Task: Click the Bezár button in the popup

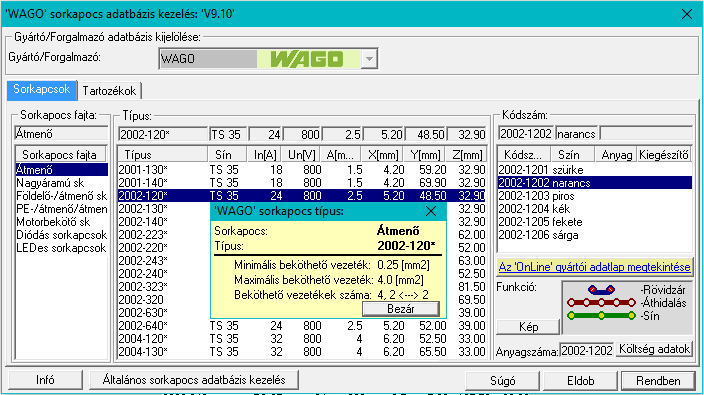Action: point(400,309)
